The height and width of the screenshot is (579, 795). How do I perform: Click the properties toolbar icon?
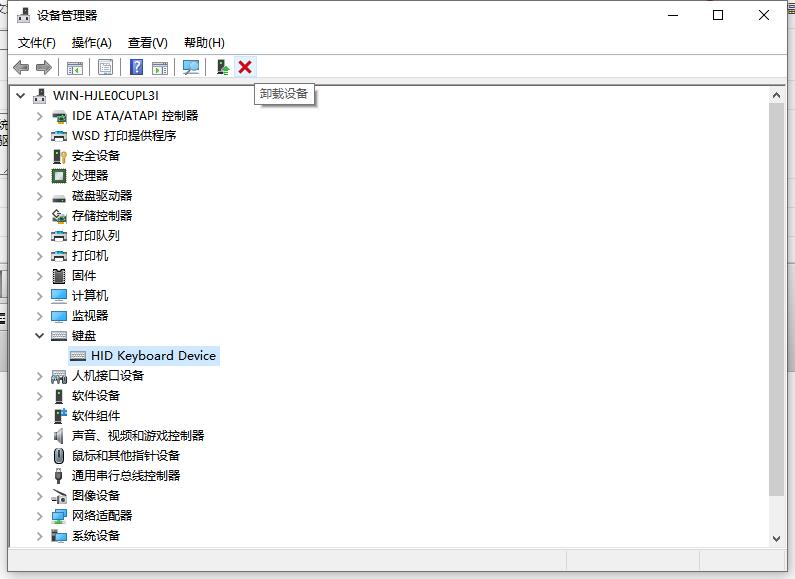click(x=105, y=67)
